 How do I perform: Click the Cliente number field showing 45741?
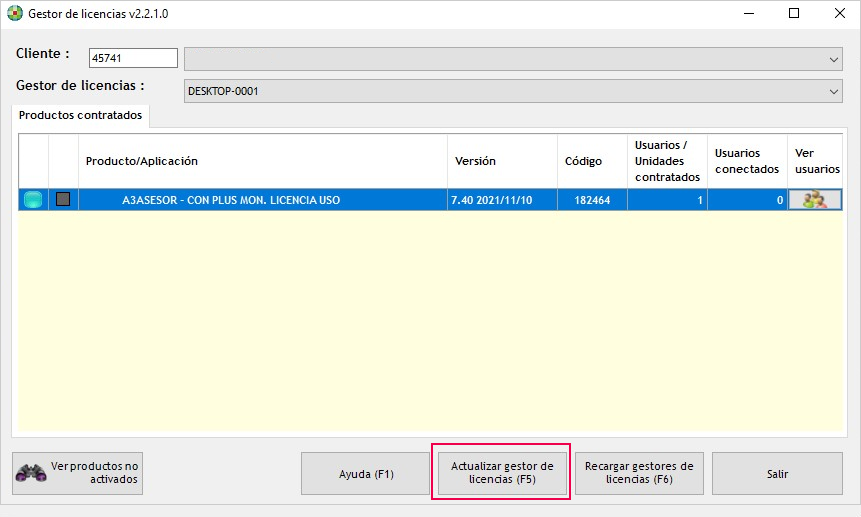tap(133, 59)
